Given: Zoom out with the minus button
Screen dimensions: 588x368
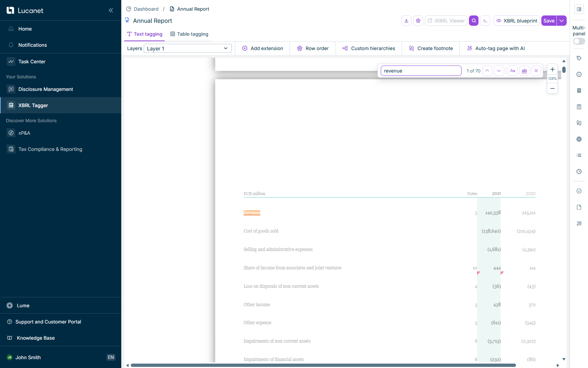Looking at the screenshot, I should [552, 88].
